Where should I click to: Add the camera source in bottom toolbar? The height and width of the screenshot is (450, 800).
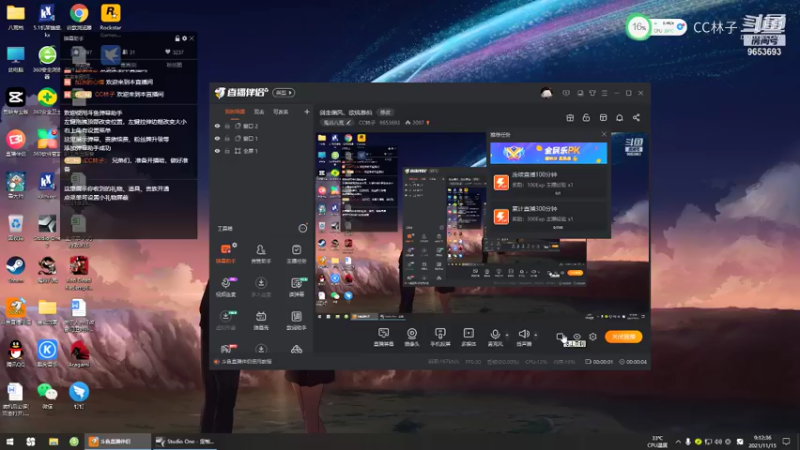[x=412, y=337]
